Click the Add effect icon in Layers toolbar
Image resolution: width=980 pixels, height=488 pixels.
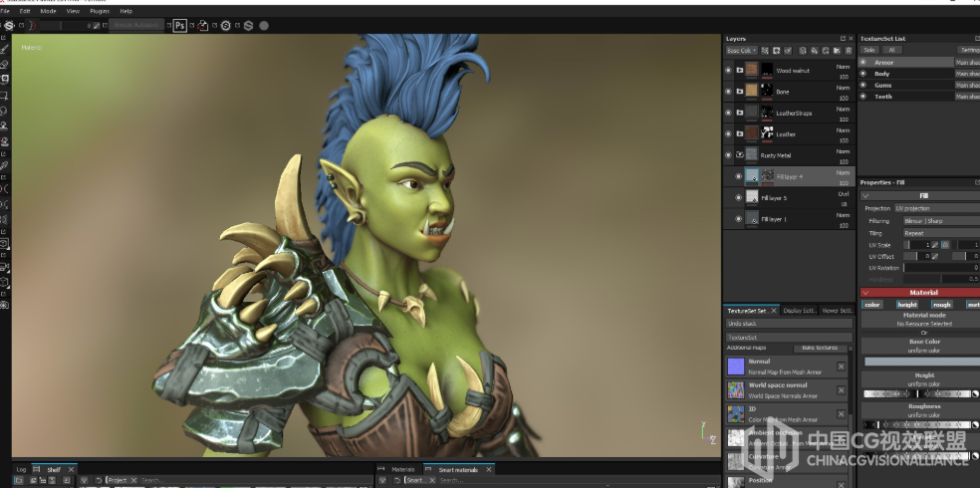tap(765, 51)
